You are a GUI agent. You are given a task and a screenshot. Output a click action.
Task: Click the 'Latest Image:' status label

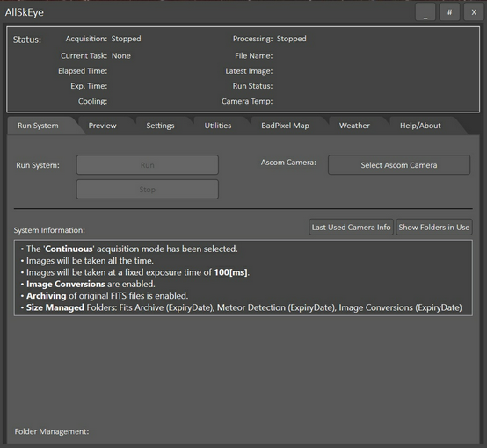(249, 71)
